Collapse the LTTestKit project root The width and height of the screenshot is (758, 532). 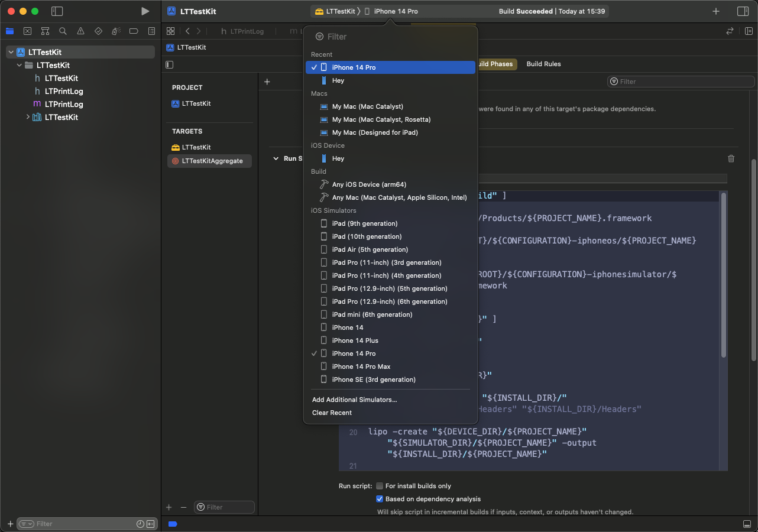point(11,53)
